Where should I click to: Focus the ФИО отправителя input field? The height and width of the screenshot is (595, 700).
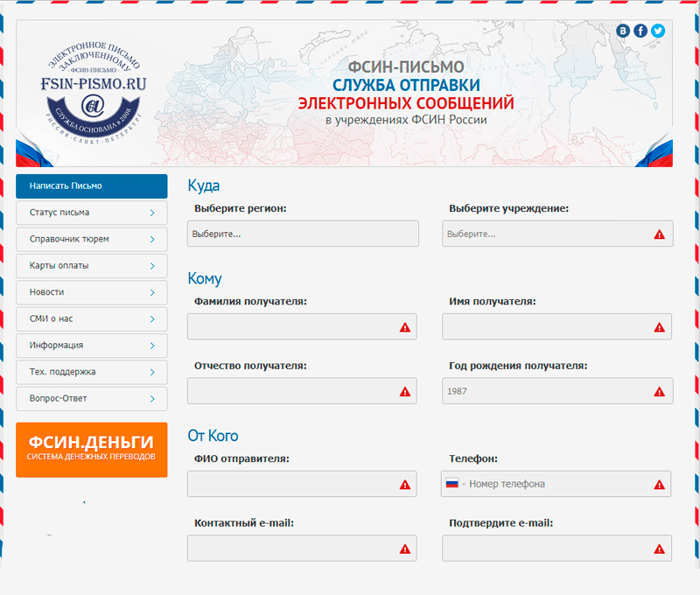tap(302, 483)
